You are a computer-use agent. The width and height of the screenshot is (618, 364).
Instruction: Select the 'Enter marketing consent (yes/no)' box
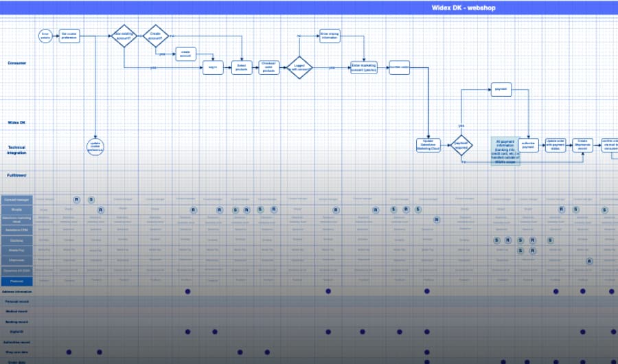click(x=364, y=67)
